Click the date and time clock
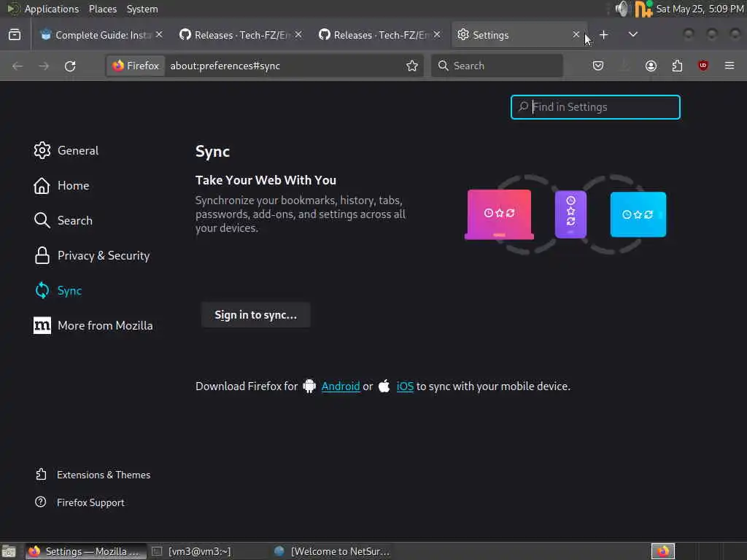 [x=700, y=9]
